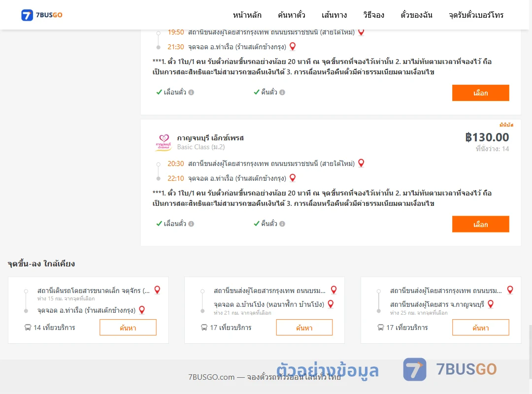532x394 pixels.
Task: Click ห่าง 25 กม. จากจุดที่เลือก distance text
Action: click(x=419, y=313)
